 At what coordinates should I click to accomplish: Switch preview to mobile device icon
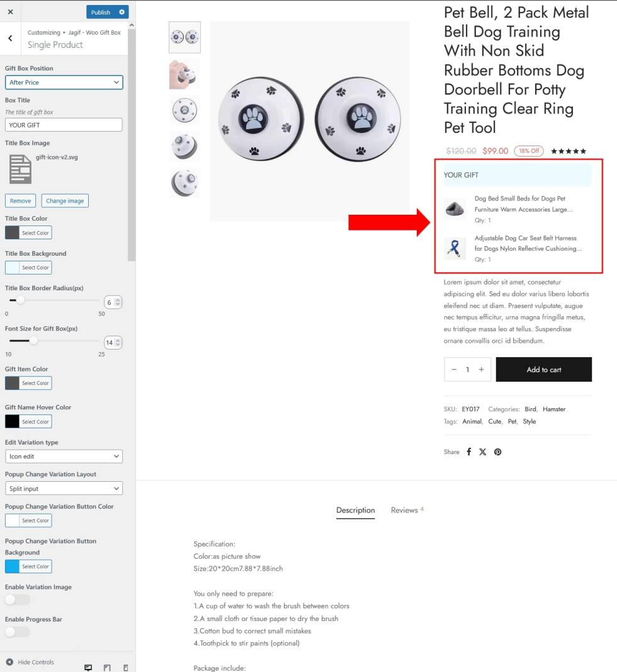[125, 668]
